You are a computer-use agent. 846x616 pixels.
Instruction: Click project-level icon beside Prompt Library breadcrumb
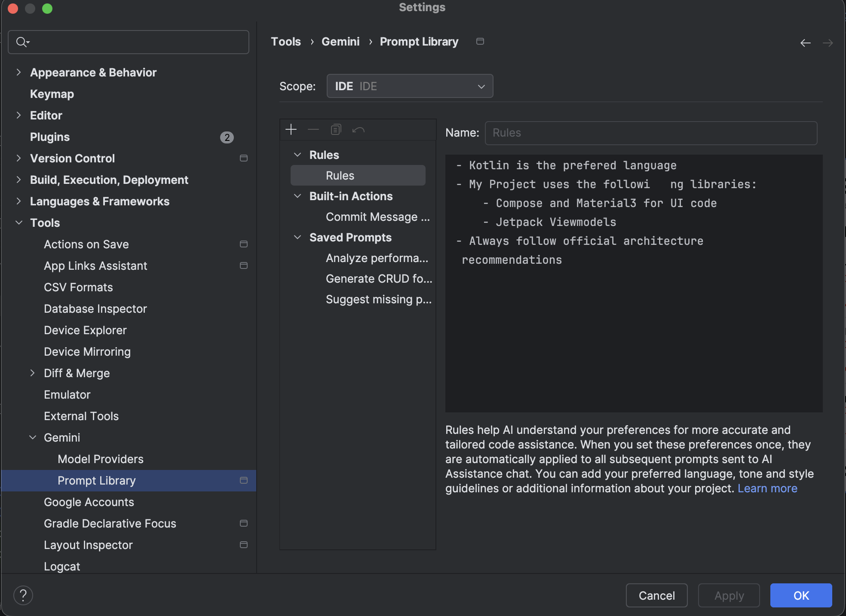480,41
